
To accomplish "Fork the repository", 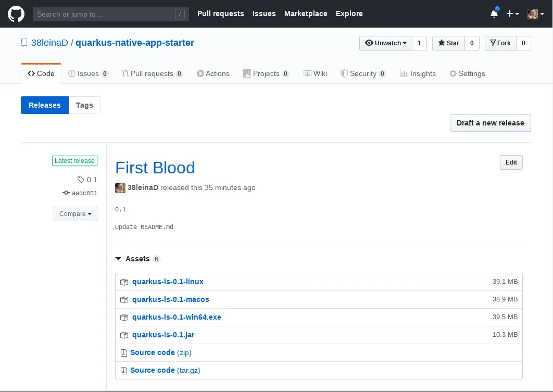I will [500, 43].
